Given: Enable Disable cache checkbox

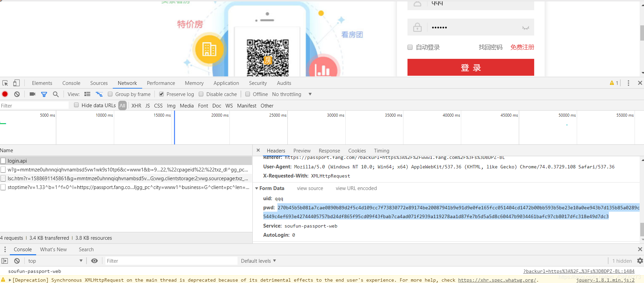Looking at the screenshot, I should (201, 94).
